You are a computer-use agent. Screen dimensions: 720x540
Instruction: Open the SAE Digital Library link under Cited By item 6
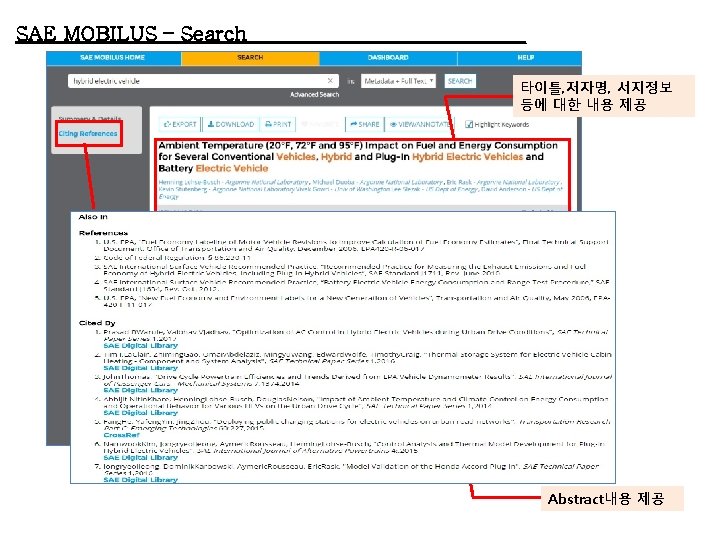point(141,458)
